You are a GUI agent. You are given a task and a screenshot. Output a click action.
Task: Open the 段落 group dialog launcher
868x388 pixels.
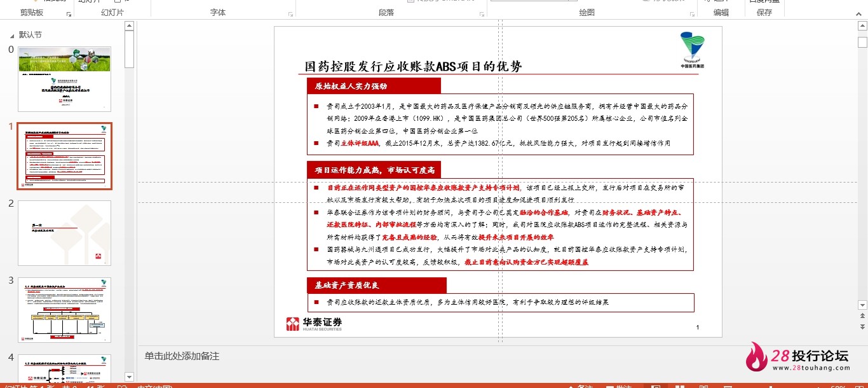click(x=482, y=13)
